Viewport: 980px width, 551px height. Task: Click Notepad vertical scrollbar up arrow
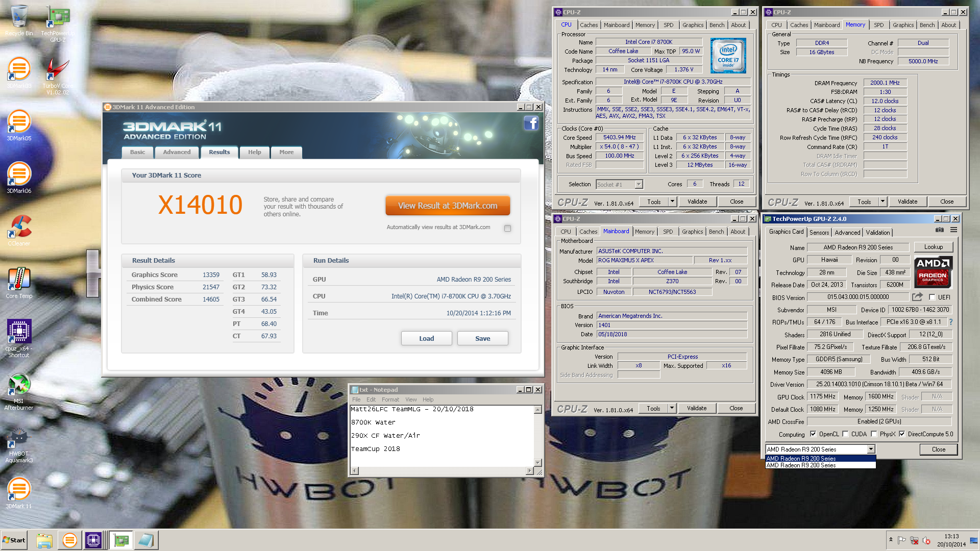click(537, 410)
